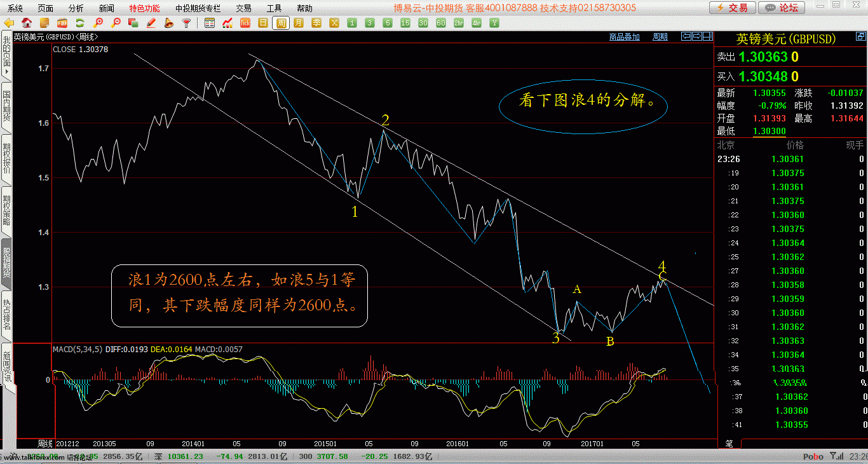Click the 卖出 1.30363 quote row

pos(790,57)
